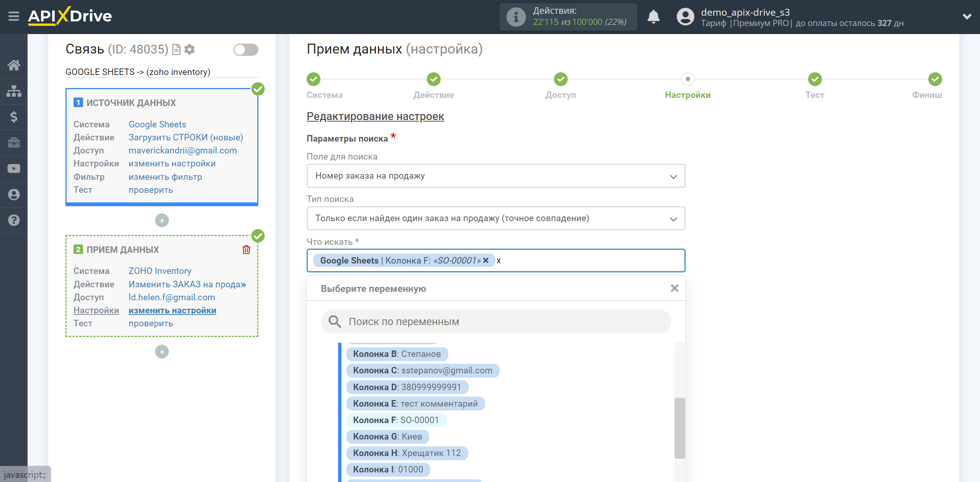Click source 'изменить настройки' link
This screenshot has width=980, height=482.
[172, 163]
